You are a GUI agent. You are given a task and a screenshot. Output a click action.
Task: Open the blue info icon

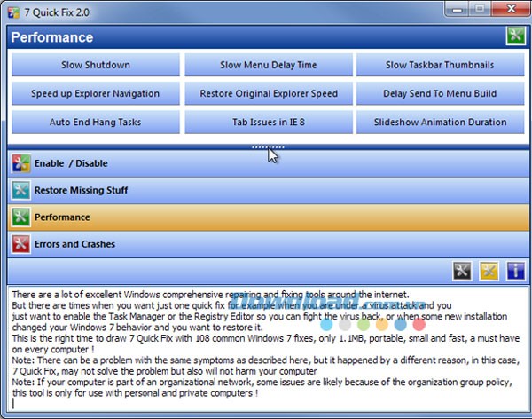tap(515, 272)
